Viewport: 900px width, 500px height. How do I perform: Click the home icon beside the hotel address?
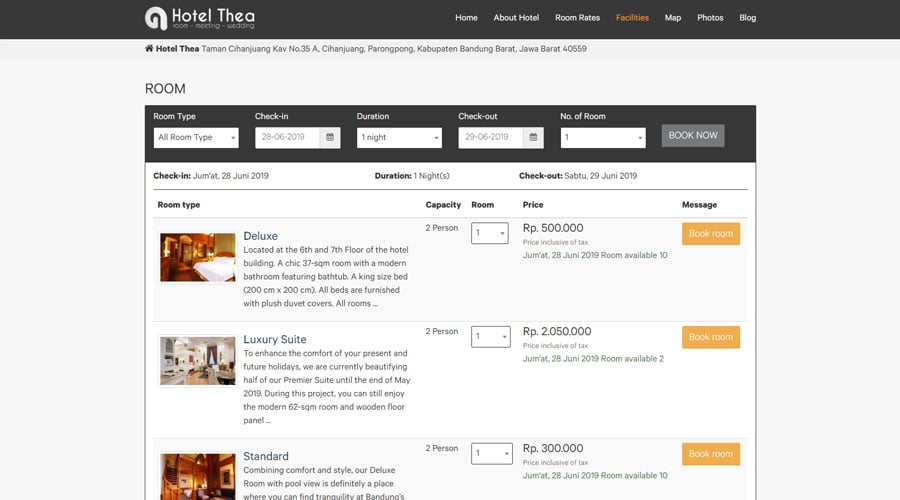click(149, 48)
